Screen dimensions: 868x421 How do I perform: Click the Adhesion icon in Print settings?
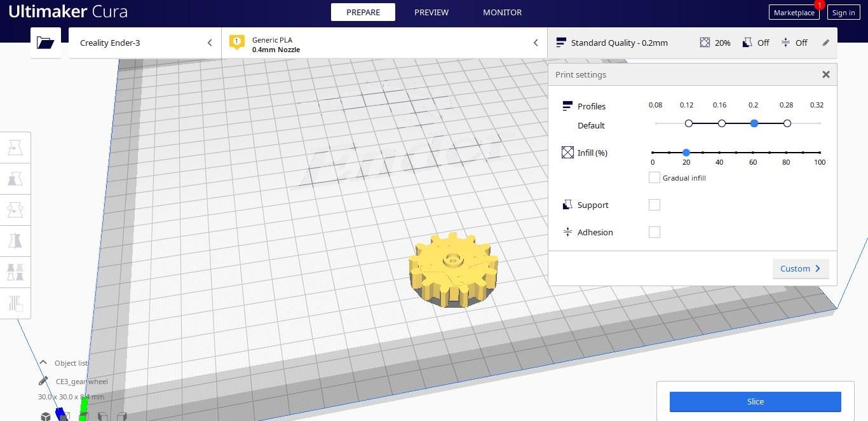pyautogui.click(x=567, y=232)
